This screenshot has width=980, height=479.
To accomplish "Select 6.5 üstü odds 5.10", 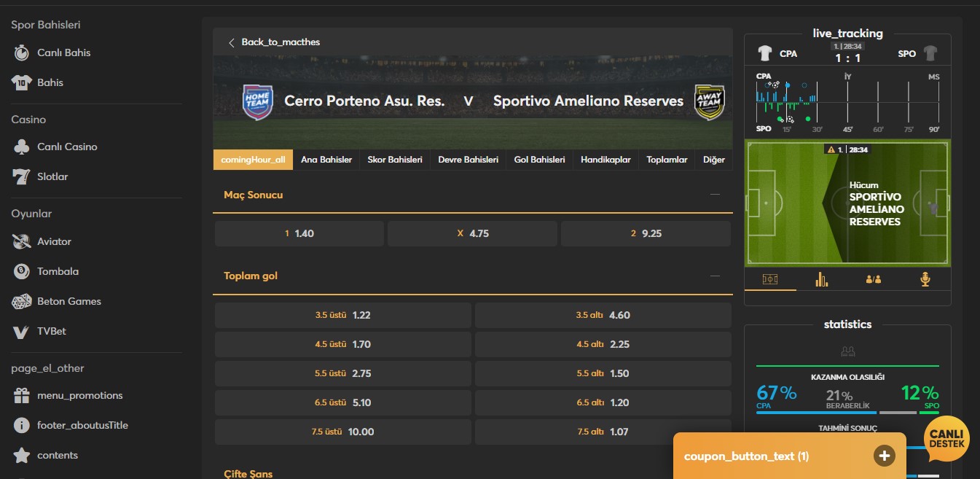I will pyautogui.click(x=343, y=402).
